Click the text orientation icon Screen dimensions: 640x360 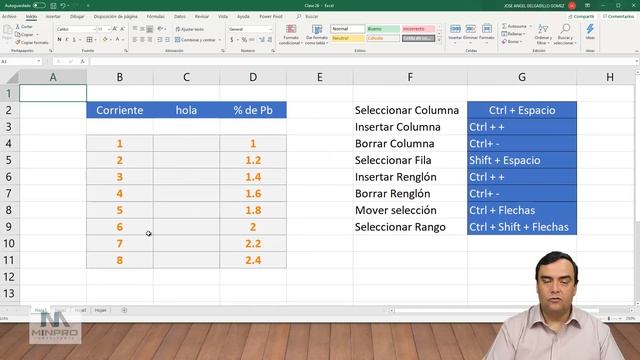[x=160, y=29]
